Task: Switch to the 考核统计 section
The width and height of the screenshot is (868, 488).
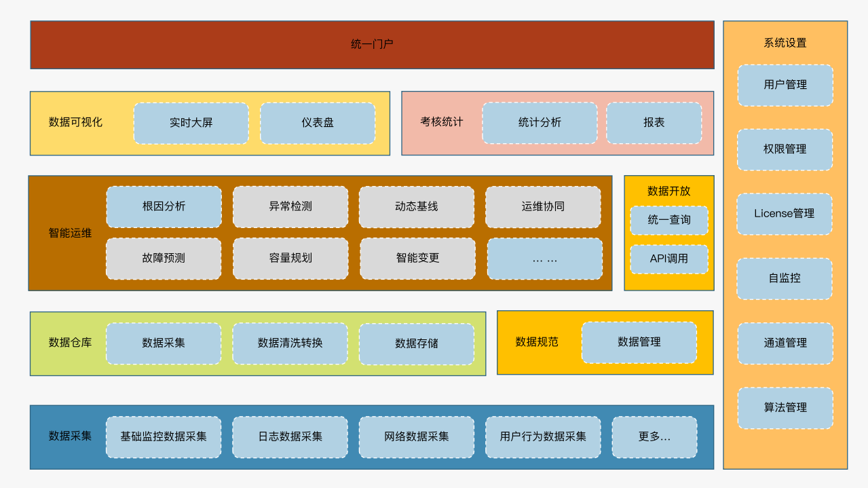Action: [440, 123]
